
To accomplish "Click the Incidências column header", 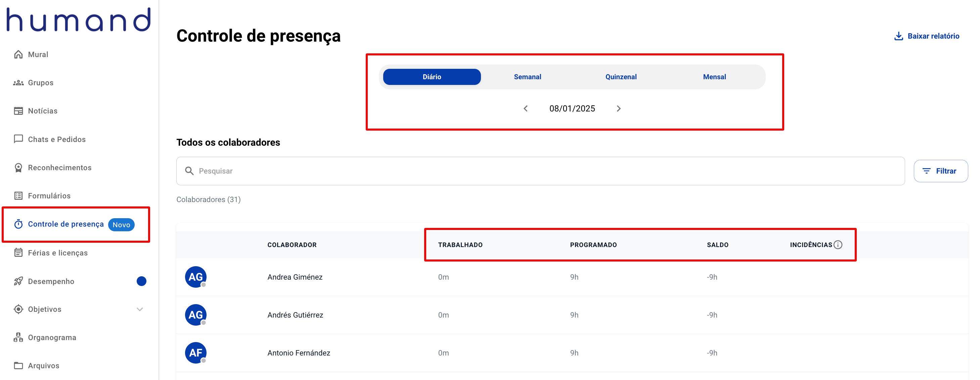I will click(x=811, y=245).
